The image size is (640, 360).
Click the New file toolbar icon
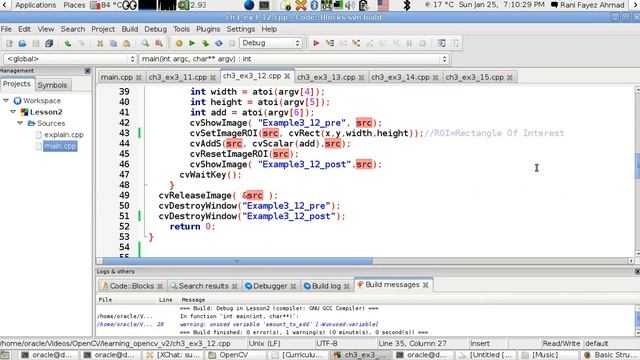coord(9,43)
